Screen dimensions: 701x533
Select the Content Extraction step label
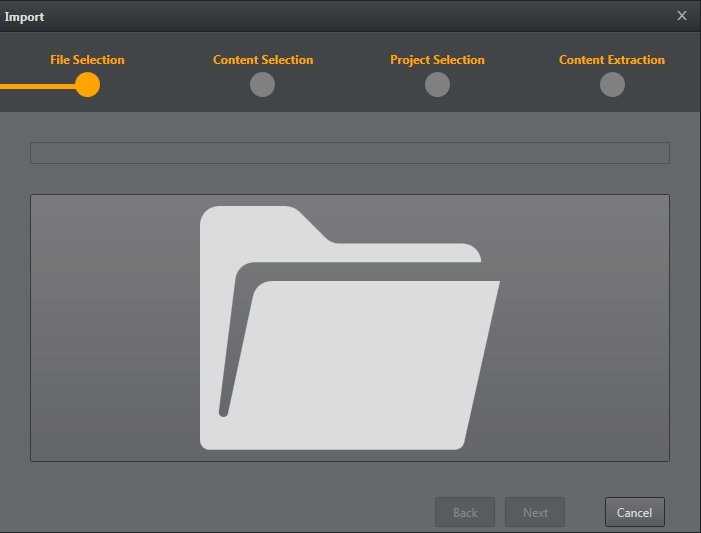click(x=611, y=60)
